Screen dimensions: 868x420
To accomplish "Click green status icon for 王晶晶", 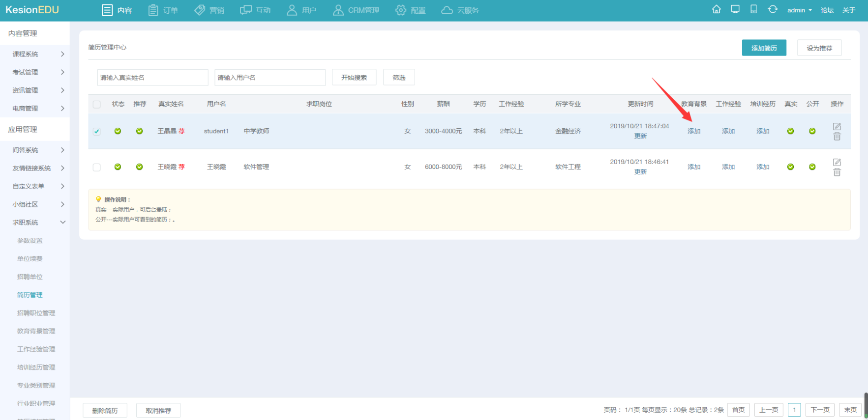I will (x=118, y=131).
